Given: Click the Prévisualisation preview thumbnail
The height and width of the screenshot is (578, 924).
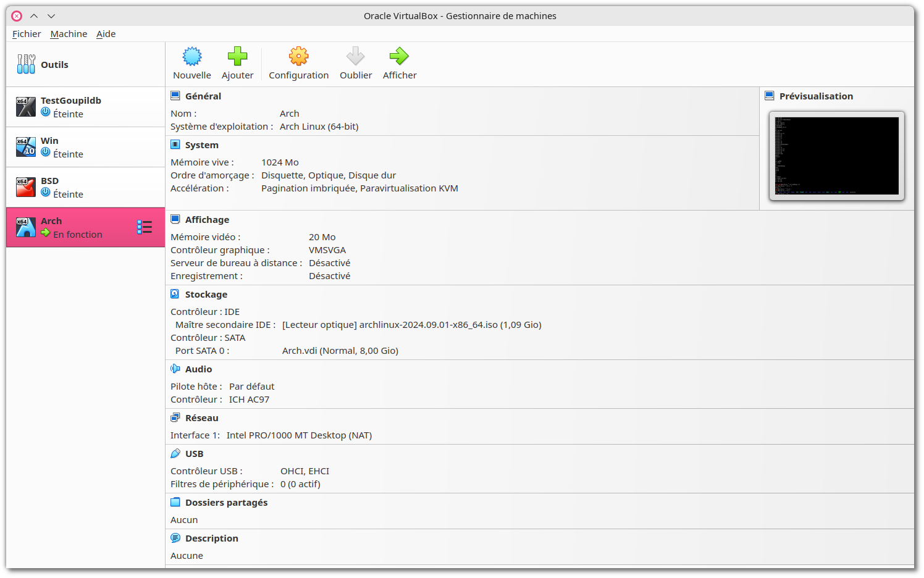Looking at the screenshot, I should (836, 155).
